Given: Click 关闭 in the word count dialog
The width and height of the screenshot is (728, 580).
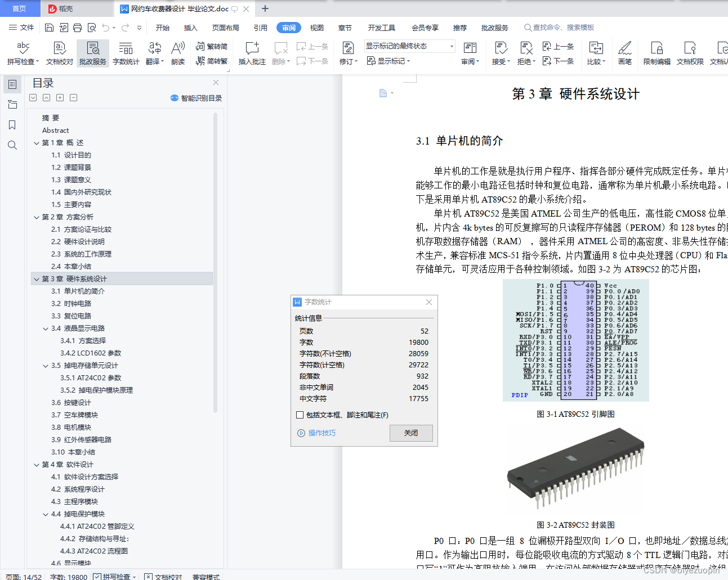Looking at the screenshot, I should [411, 433].
